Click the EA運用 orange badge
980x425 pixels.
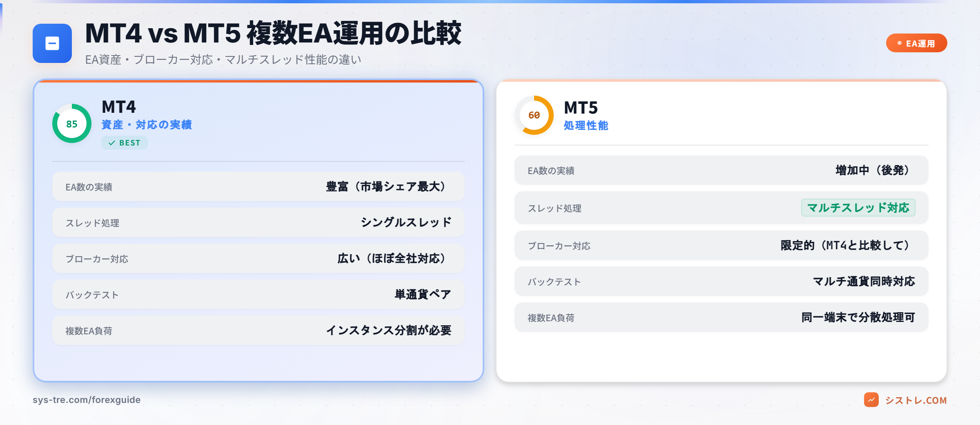tap(916, 43)
